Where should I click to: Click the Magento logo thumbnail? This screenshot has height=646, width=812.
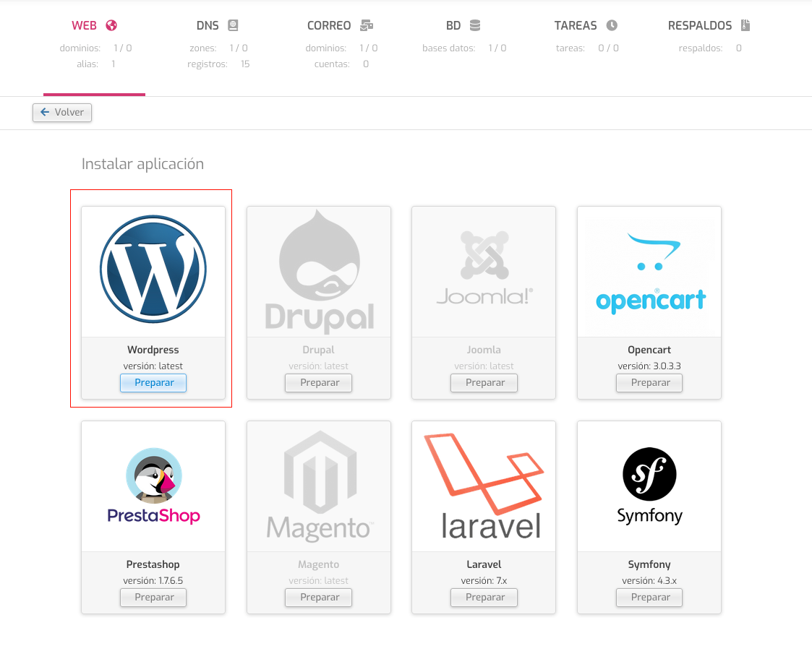click(x=319, y=486)
